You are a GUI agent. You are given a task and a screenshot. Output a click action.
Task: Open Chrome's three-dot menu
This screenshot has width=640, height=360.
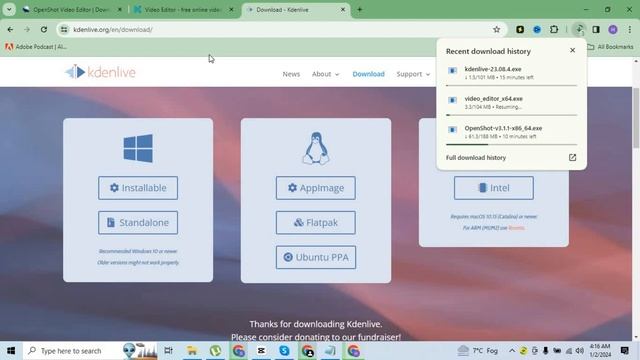(630, 29)
